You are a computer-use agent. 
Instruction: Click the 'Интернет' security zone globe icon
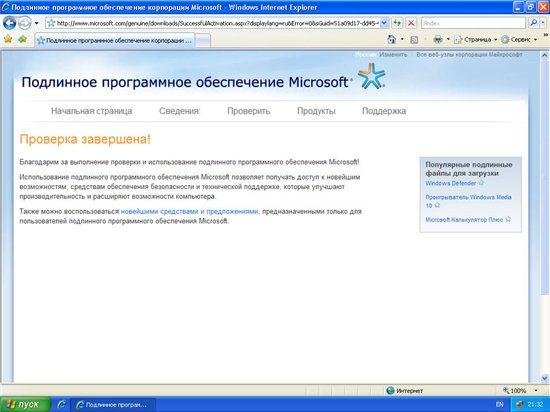(x=390, y=390)
